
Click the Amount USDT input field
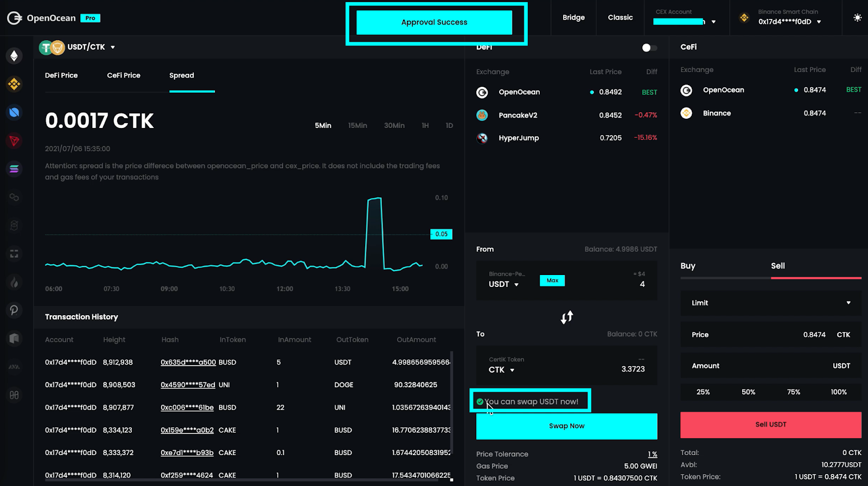click(x=771, y=366)
